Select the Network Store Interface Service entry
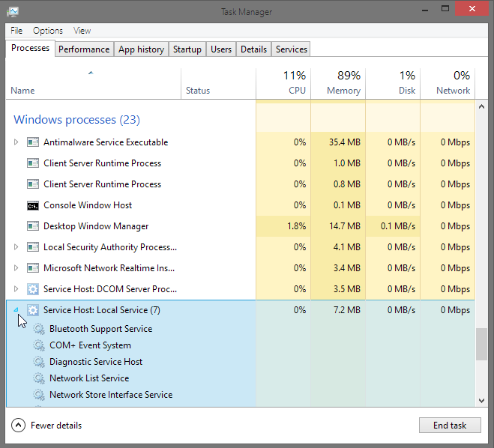 tap(111, 395)
